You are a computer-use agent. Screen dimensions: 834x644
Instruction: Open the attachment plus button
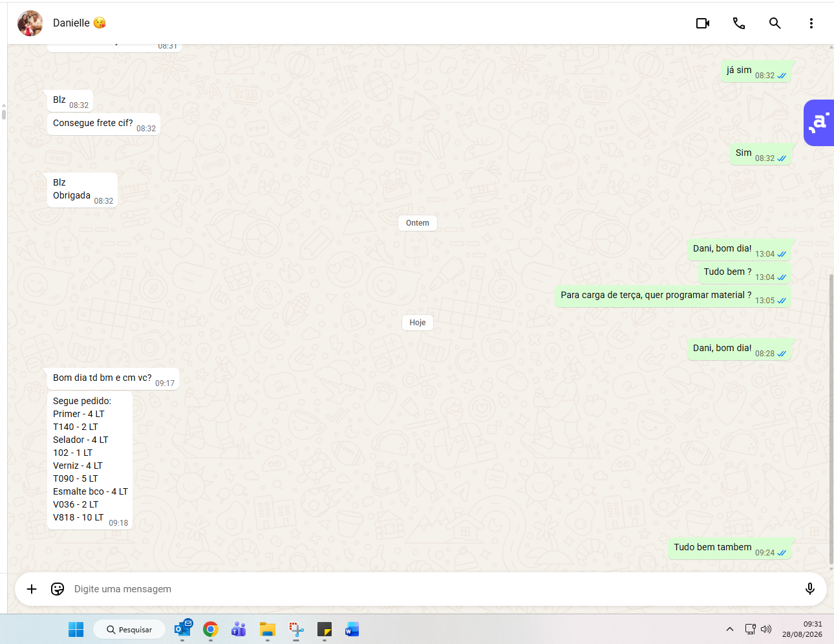click(x=32, y=588)
